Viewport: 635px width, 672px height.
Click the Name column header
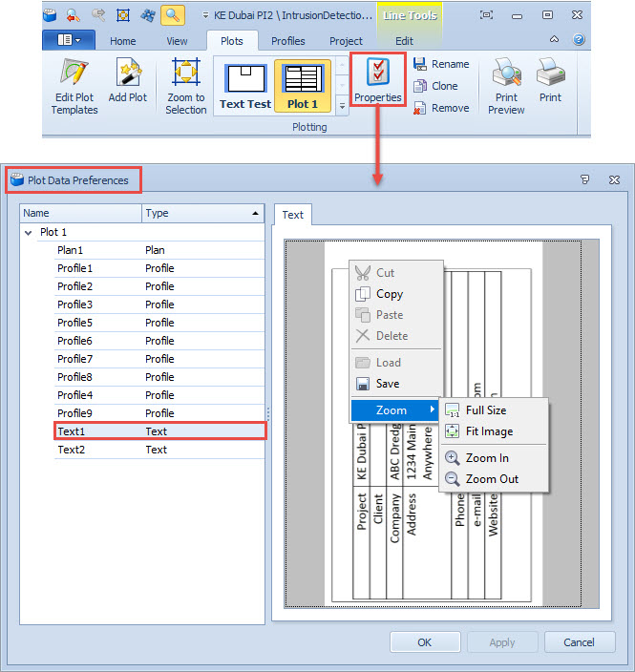(80, 213)
